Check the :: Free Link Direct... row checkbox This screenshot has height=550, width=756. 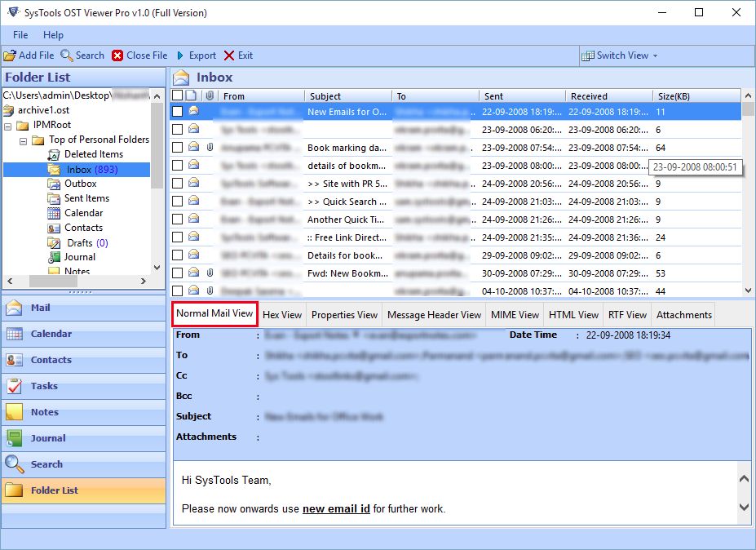coord(178,237)
